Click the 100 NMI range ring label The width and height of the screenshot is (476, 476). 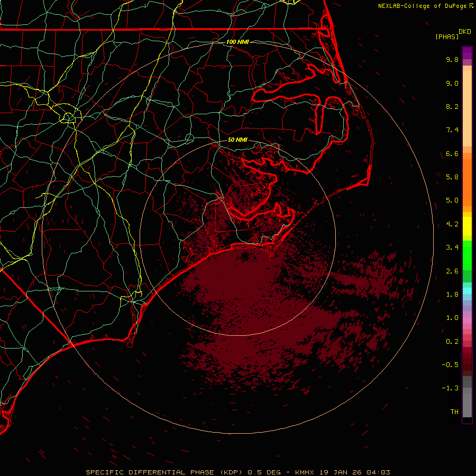[237, 42]
